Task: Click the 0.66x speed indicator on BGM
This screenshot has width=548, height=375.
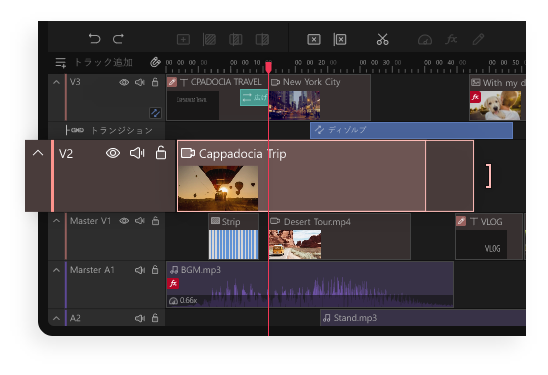Action: coord(183,301)
